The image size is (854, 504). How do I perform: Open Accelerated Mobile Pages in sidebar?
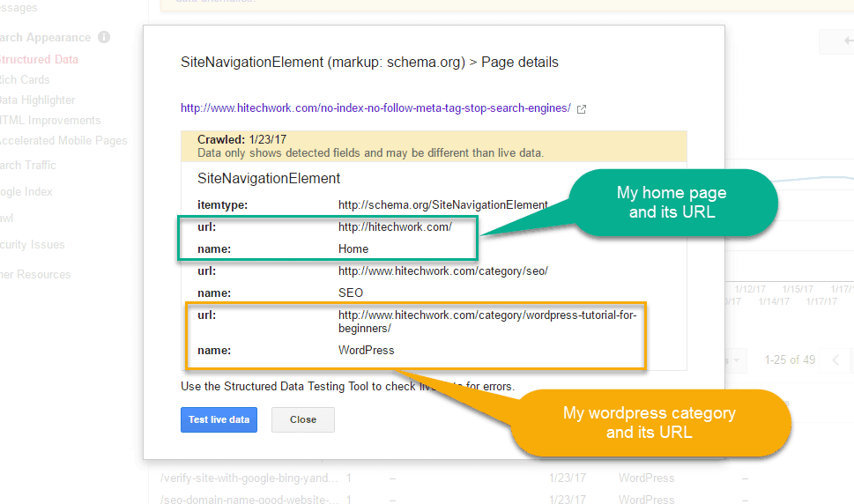click(63, 140)
